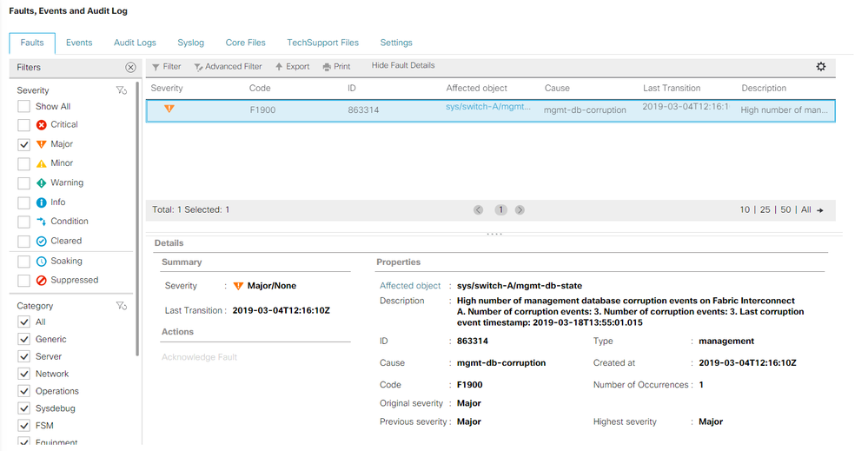Enable the Suppressed checkbox
The width and height of the screenshot is (868, 451).
pyautogui.click(x=23, y=281)
